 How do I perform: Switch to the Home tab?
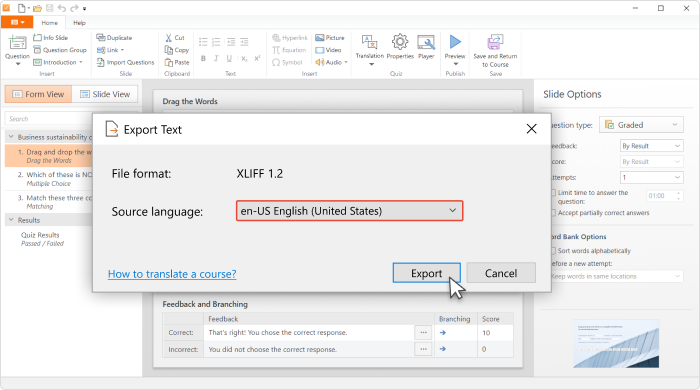click(x=50, y=23)
